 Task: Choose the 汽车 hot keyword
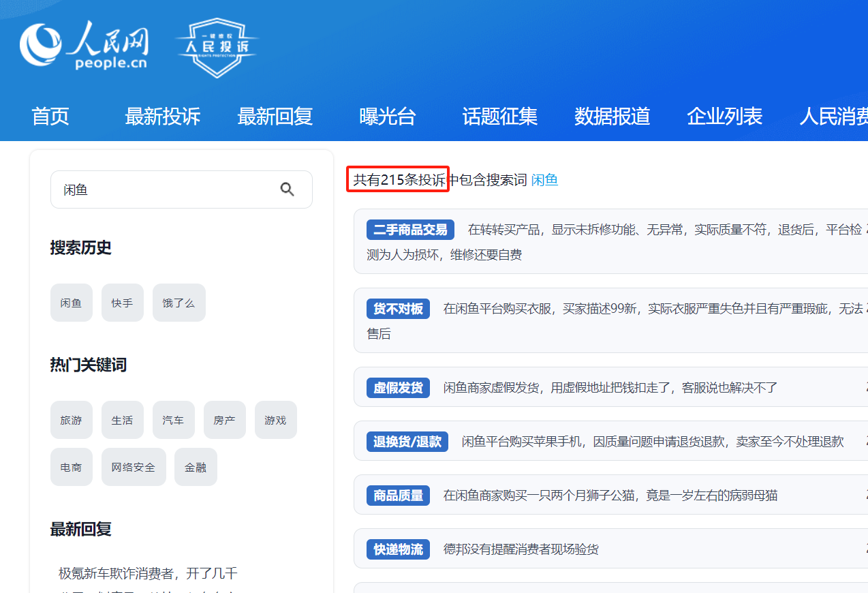(x=173, y=420)
